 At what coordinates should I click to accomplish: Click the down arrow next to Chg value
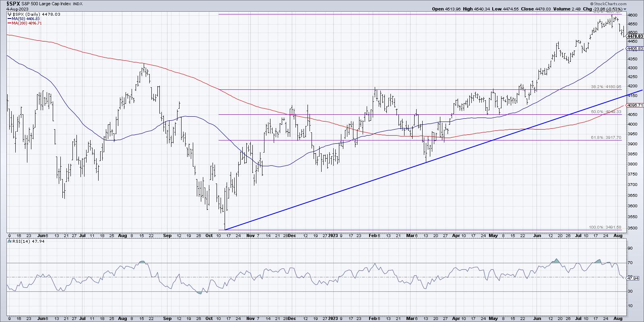pyautogui.click(x=625, y=9)
